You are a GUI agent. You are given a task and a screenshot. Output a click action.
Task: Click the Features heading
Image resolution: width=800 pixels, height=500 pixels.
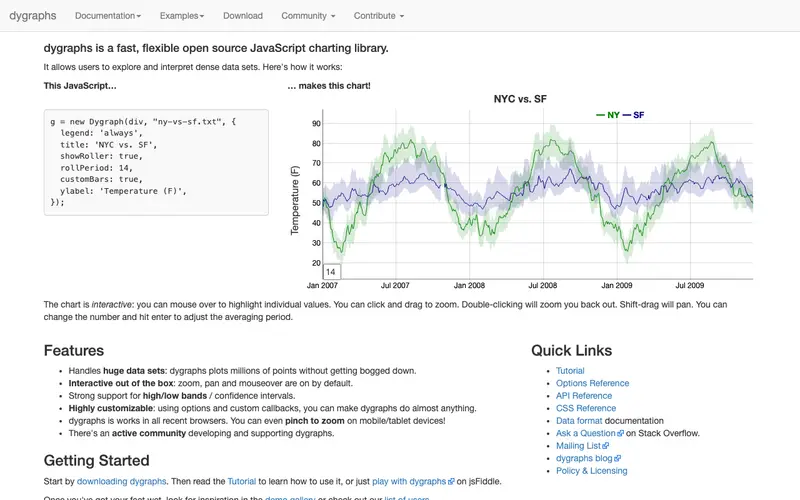point(73,351)
